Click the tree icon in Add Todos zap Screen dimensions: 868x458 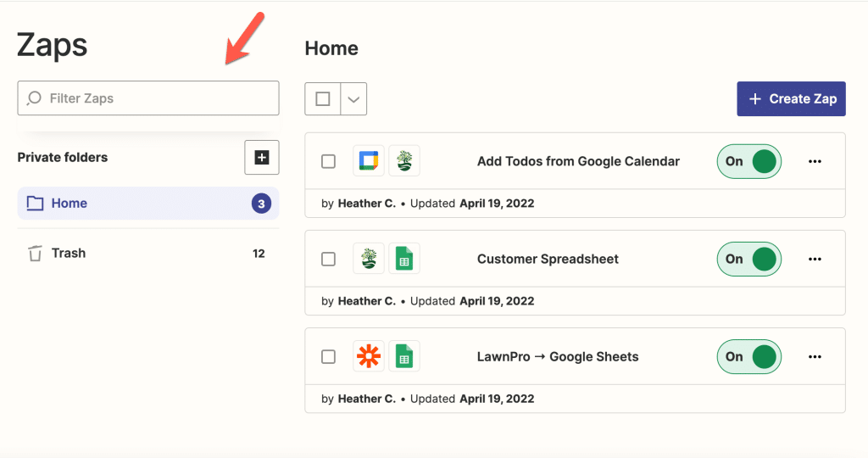pos(404,160)
